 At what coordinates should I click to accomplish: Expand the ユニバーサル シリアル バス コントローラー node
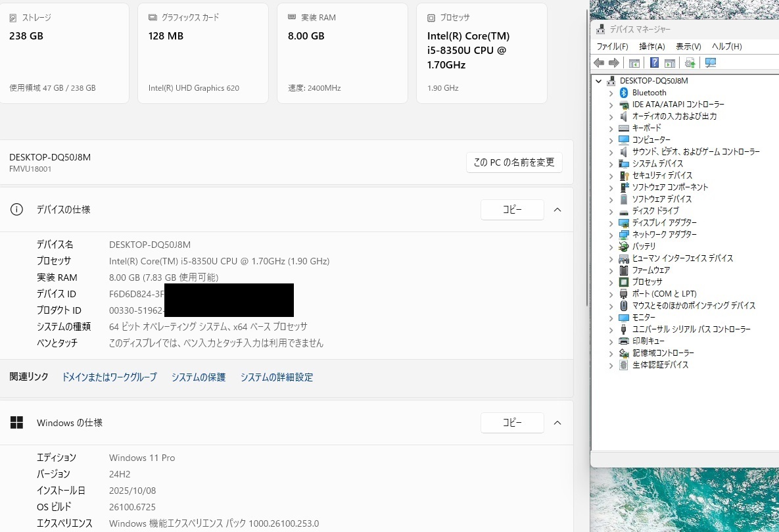click(x=611, y=329)
